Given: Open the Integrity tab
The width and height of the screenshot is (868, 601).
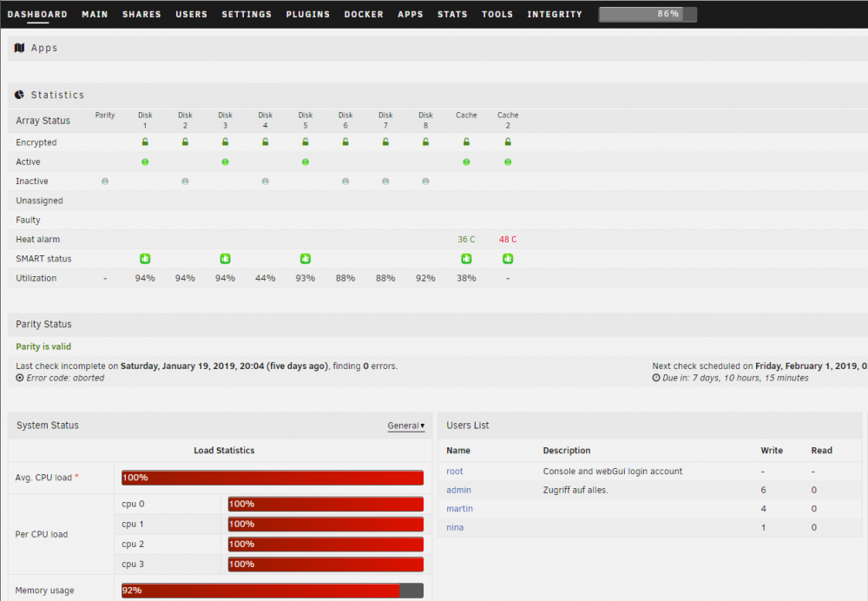Looking at the screenshot, I should pos(555,14).
